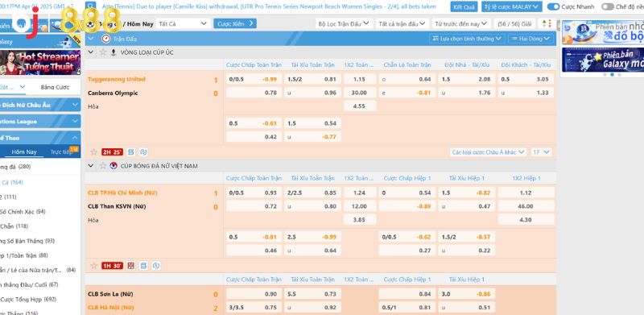Favorite the Vòng Loại Cúp Úc league star

coord(103,52)
